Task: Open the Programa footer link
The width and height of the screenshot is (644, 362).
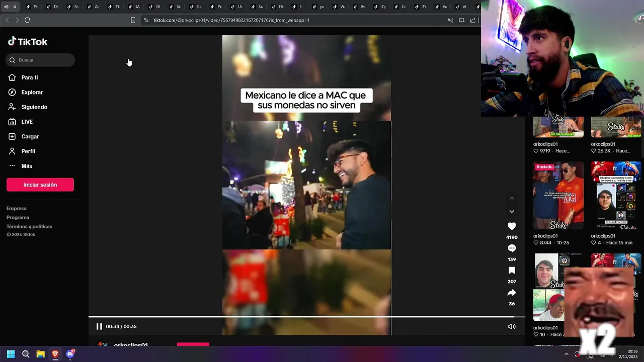Action: point(18,218)
